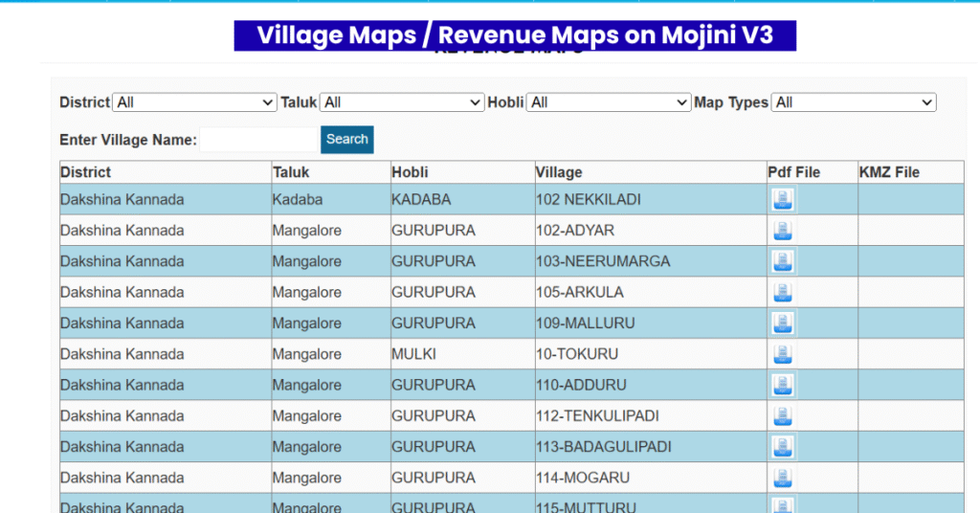Screen dimensions: 980x513
Task: Open PDF file for 115-MUTTURU
Action: pyautogui.click(x=783, y=505)
